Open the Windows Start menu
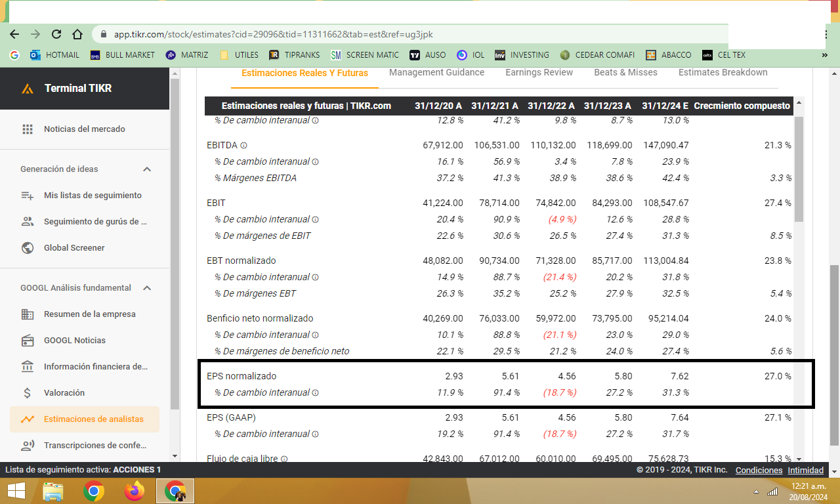This screenshot has height=504, width=840. (16, 491)
